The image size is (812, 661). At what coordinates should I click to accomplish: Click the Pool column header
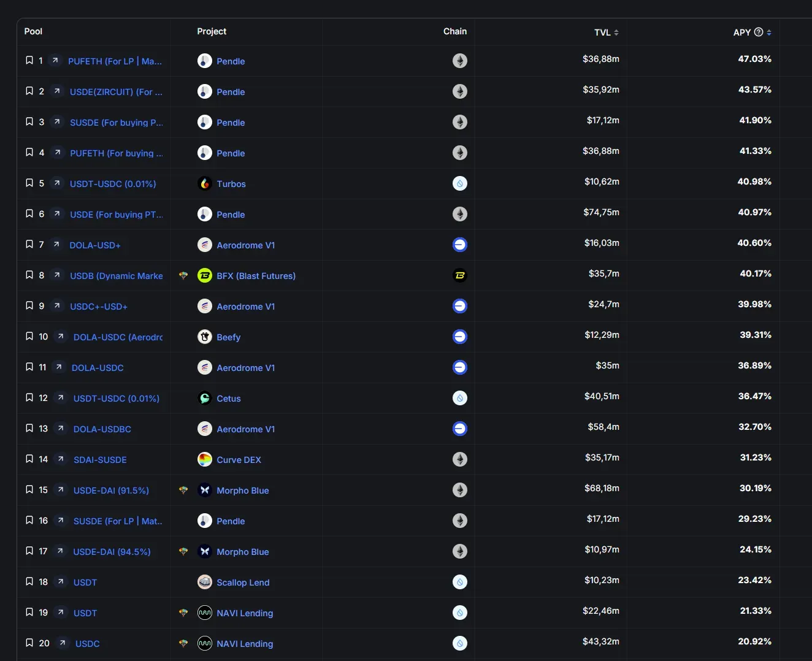(x=33, y=31)
